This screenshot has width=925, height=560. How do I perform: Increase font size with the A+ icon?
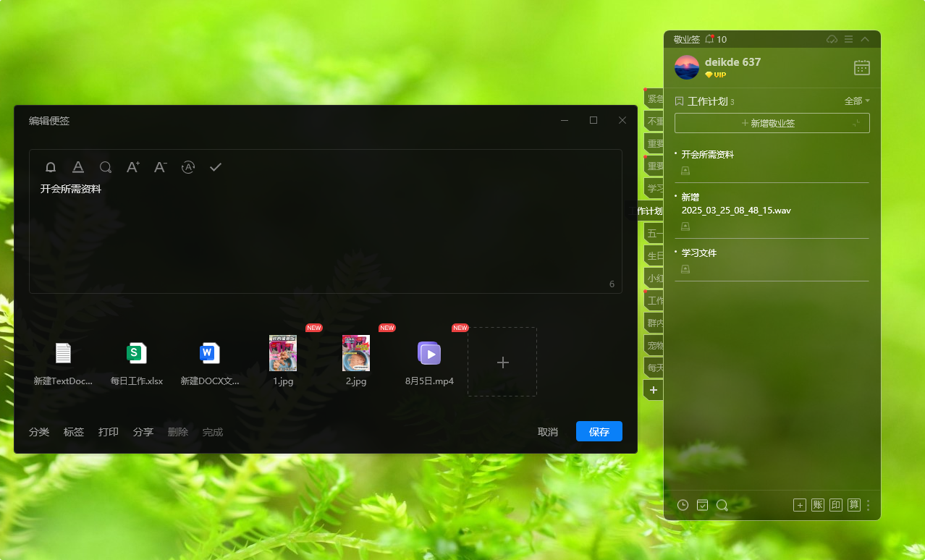click(x=133, y=167)
